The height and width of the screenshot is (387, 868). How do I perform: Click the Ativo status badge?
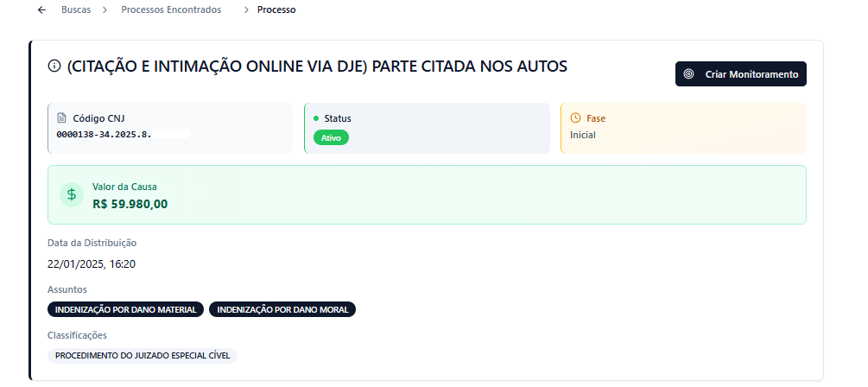tap(331, 137)
